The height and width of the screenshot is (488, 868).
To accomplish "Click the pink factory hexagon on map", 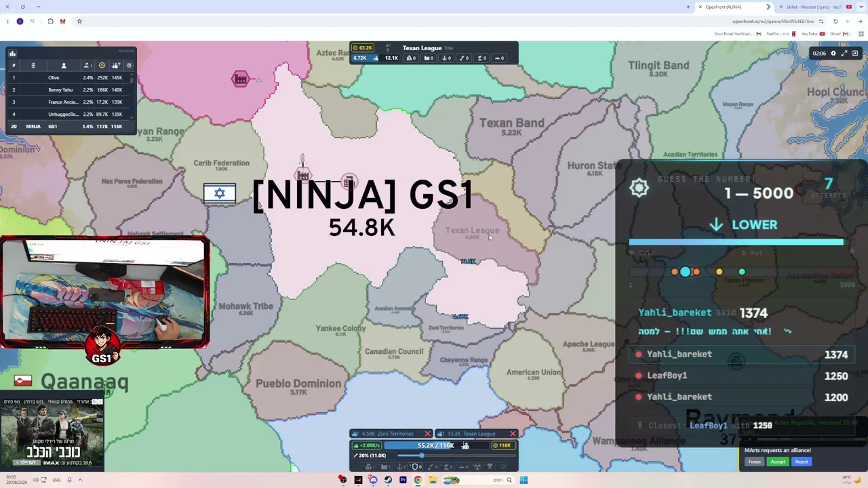I will click(x=240, y=79).
